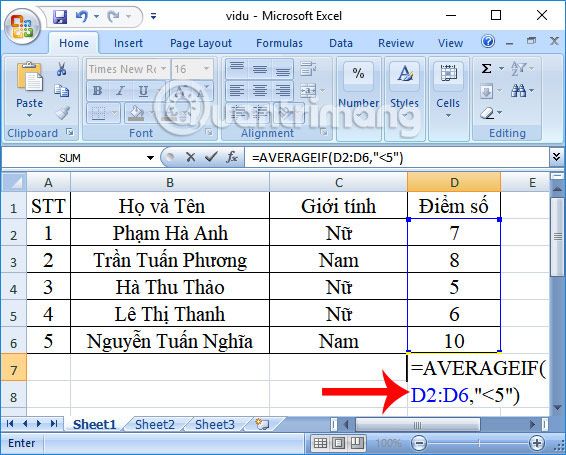Align text left
Screen dimensions: 566x455
[x=237, y=91]
